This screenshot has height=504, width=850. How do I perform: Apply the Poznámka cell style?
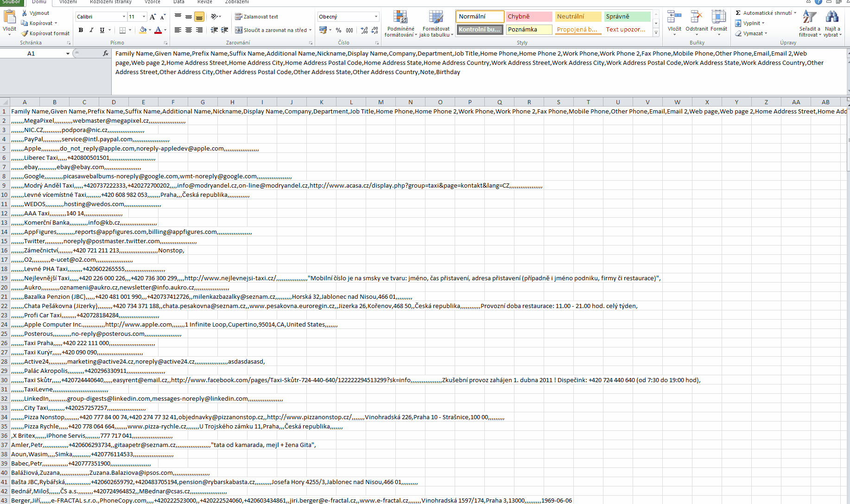(529, 30)
